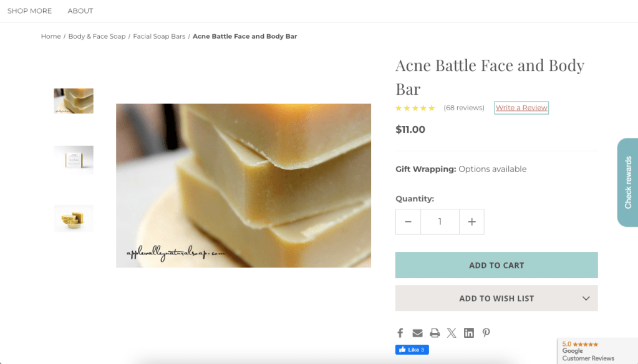Select the packaged soap box thumbnail
This screenshot has width=638, height=364.
coord(74,160)
